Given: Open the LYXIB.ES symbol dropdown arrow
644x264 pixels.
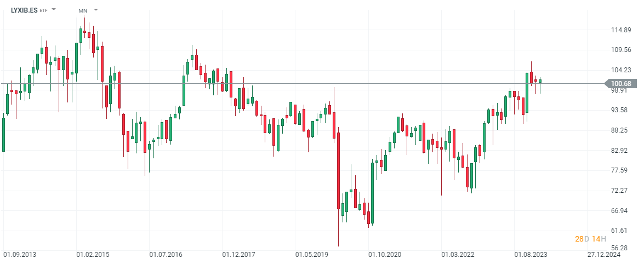Looking at the screenshot, I should 54,10.
